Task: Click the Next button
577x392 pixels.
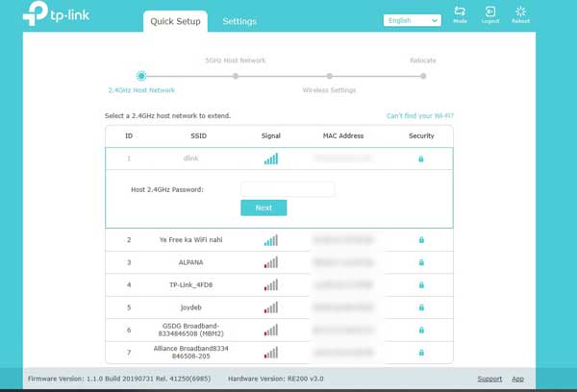Action: 263,208
